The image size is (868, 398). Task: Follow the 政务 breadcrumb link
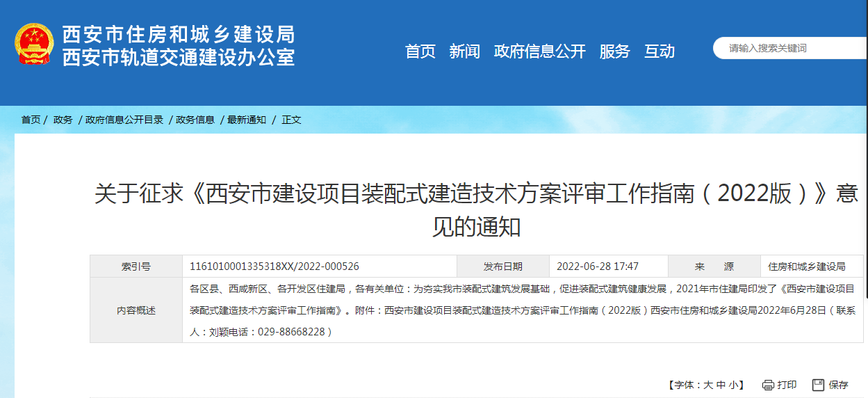click(63, 120)
